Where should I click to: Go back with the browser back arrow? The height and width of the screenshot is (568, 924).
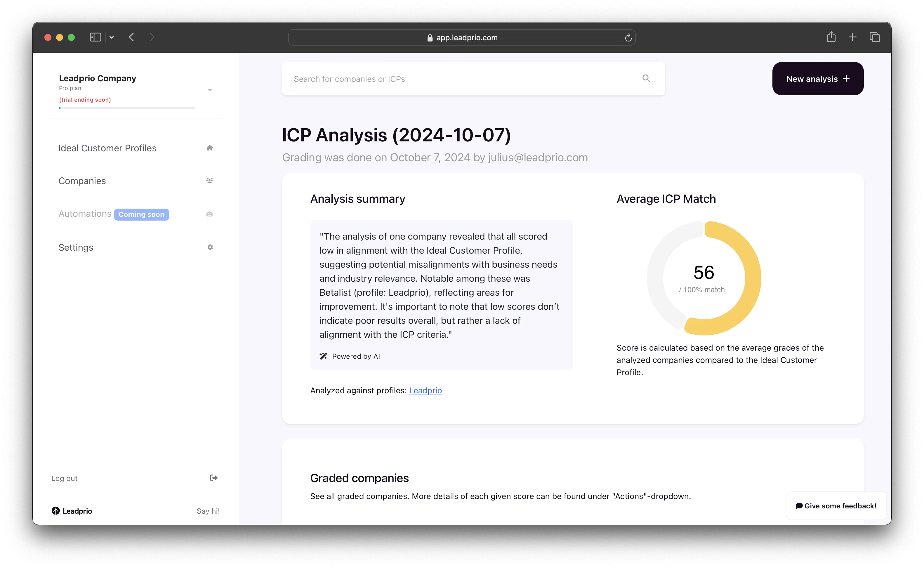(131, 37)
